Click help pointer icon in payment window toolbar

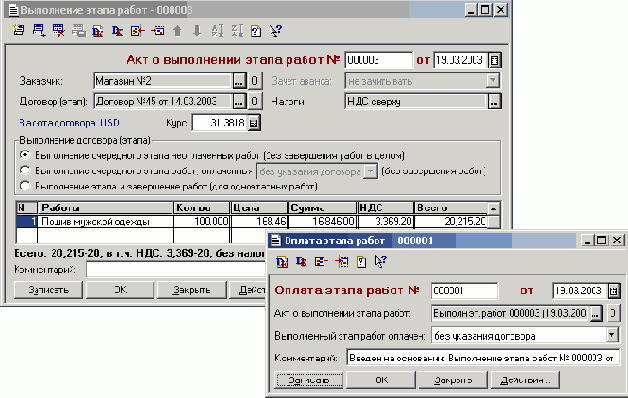380,262
